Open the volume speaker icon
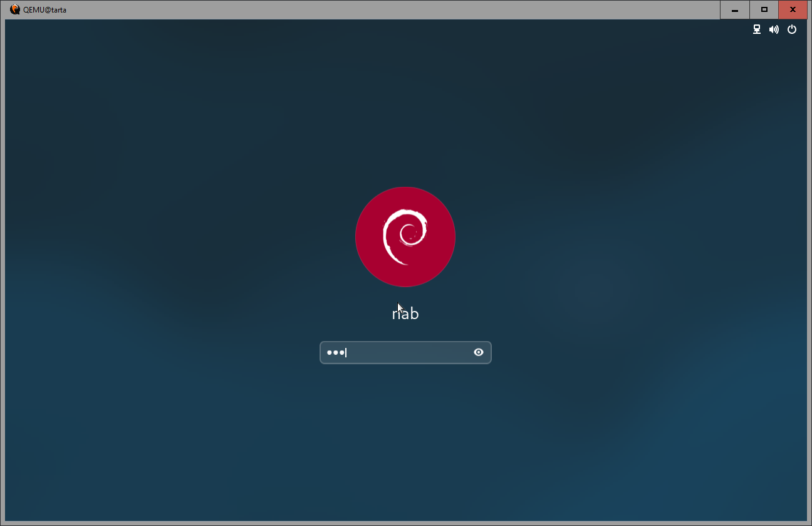 tap(774, 29)
